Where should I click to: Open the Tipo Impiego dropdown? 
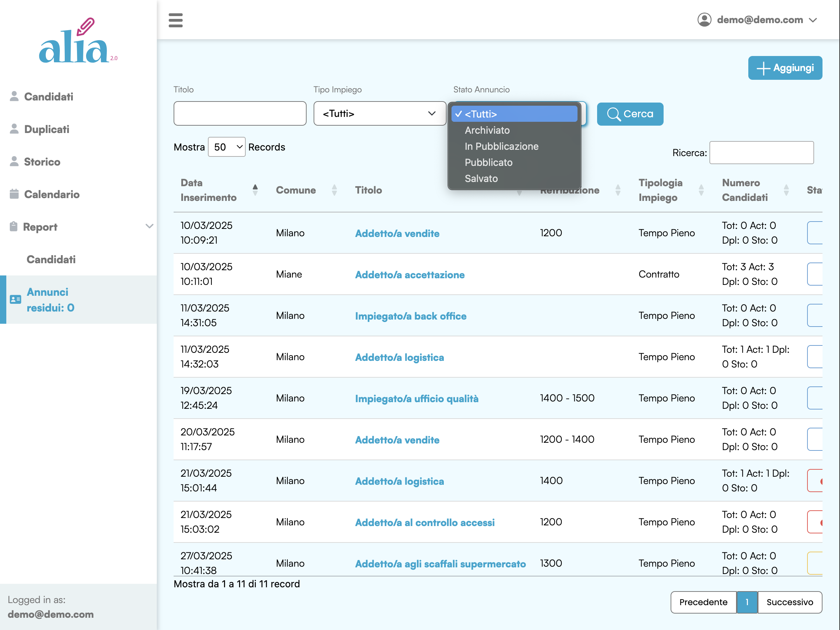[379, 113]
